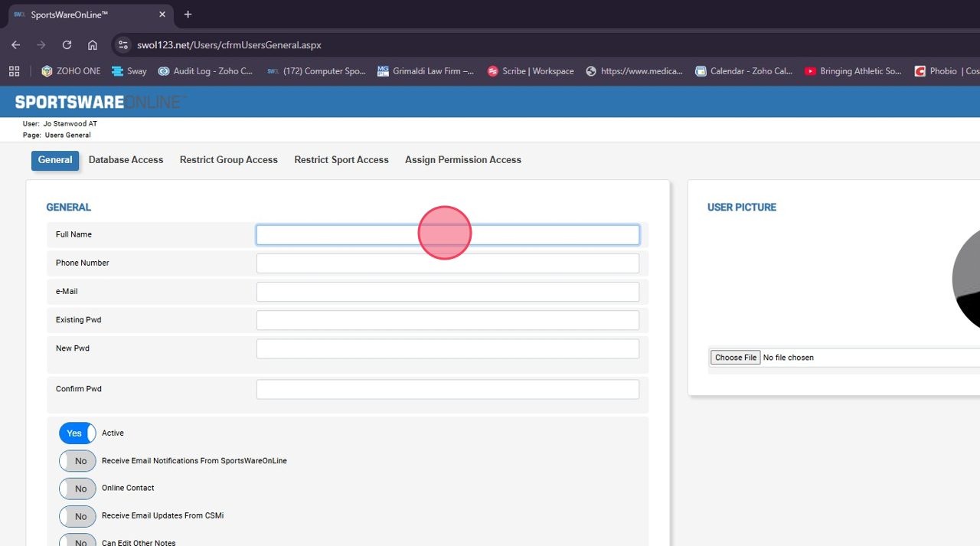
Task: Click the browser home icon
Action: coord(93,45)
